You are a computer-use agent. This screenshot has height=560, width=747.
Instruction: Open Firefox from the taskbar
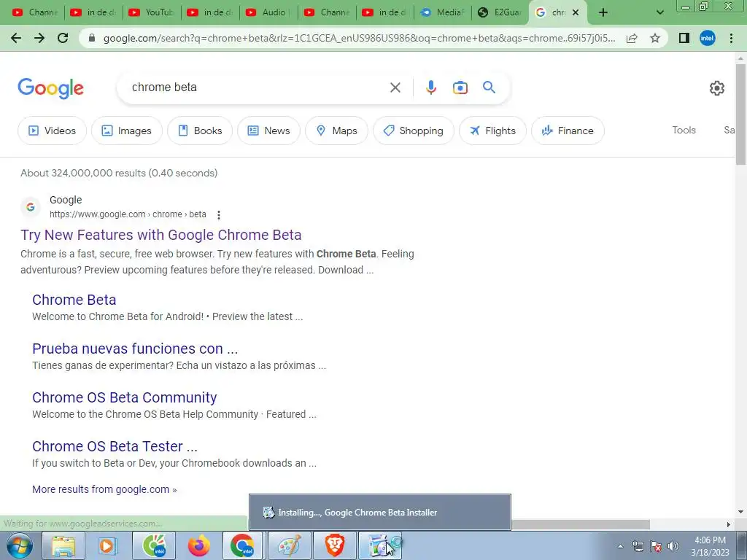click(x=198, y=545)
